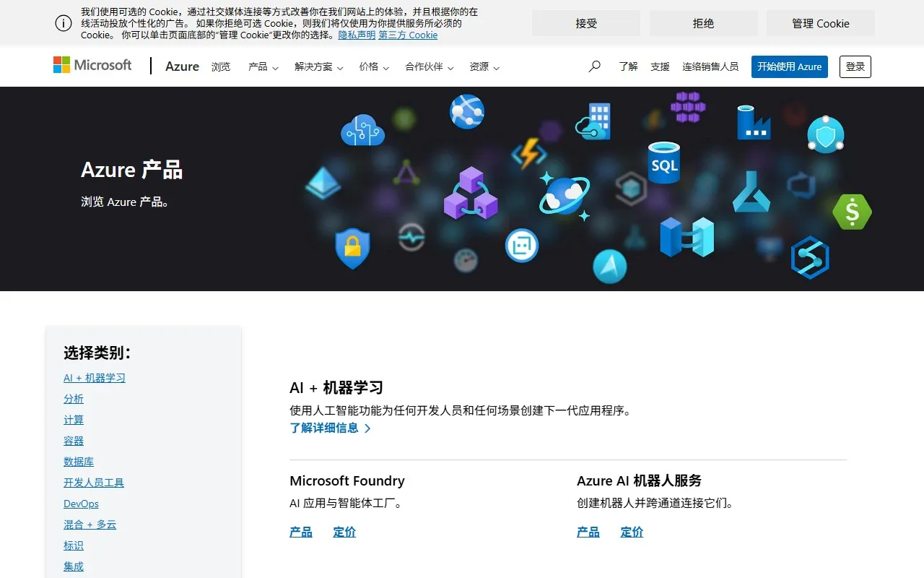Open 管理 Cookie settings
Viewport: 924px width, 578px height.
[820, 22]
